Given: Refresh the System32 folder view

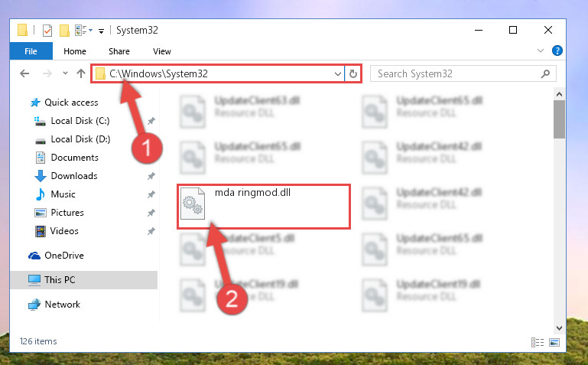Looking at the screenshot, I should 352,74.
